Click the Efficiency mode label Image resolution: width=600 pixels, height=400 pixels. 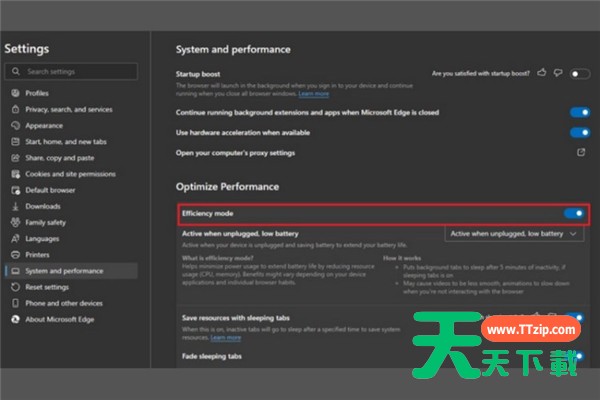point(207,213)
